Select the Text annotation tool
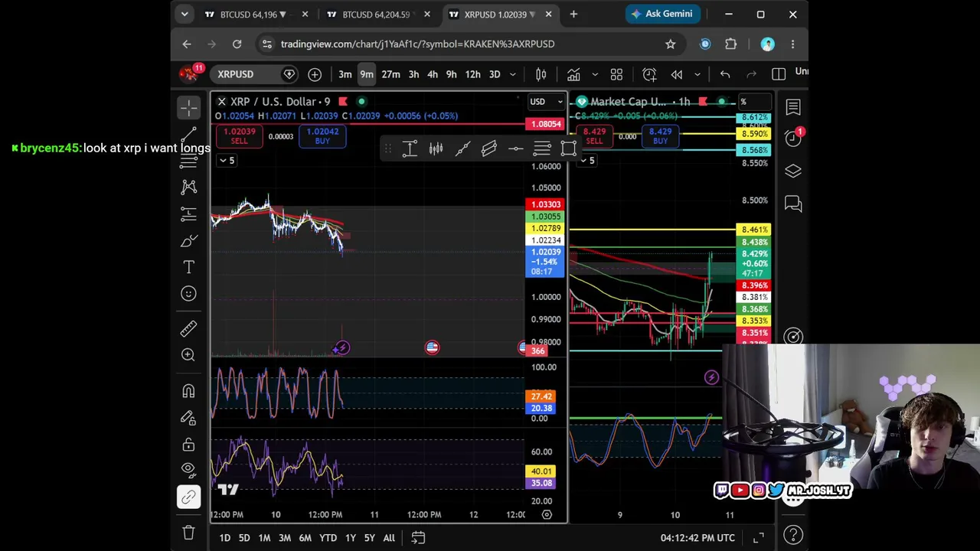 click(188, 267)
